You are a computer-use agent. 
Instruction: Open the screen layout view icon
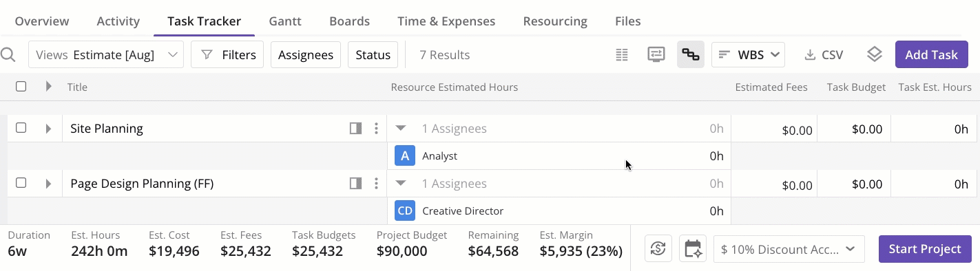point(656,54)
